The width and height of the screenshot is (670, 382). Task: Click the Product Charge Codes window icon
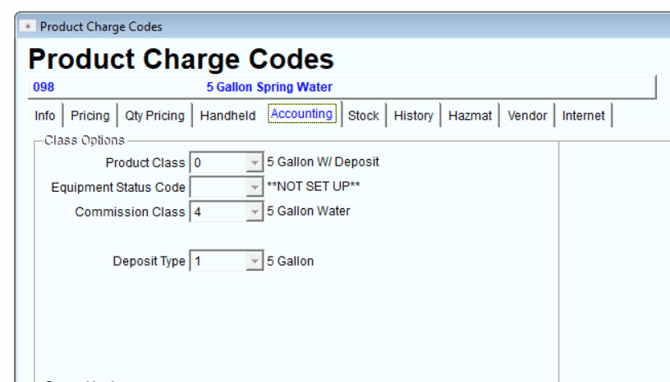click(x=27, y=26)
